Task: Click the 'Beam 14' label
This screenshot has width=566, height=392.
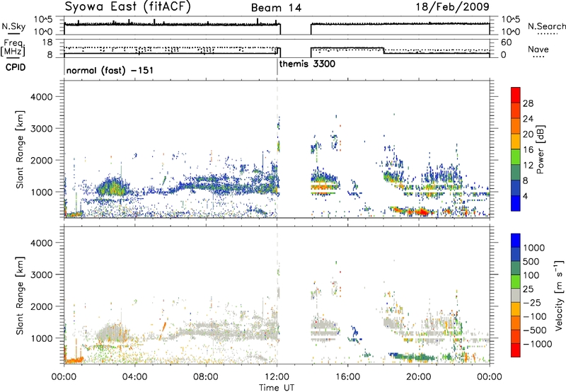Action: 276,8
